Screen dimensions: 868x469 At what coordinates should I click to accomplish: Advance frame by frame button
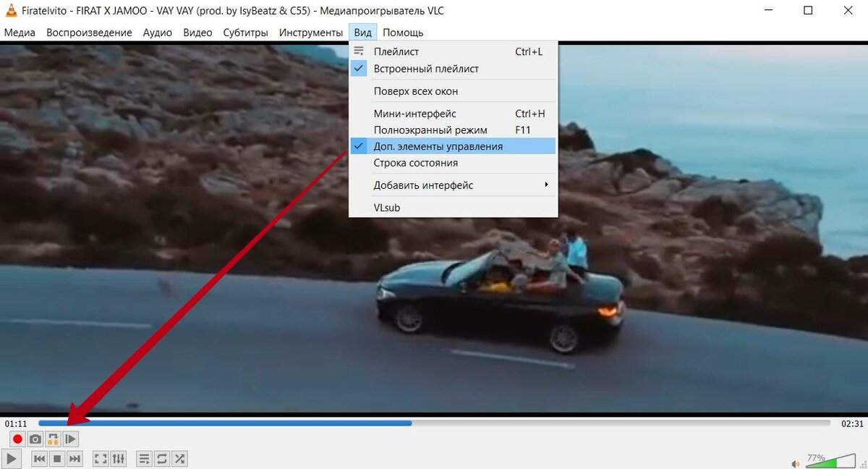70,439
